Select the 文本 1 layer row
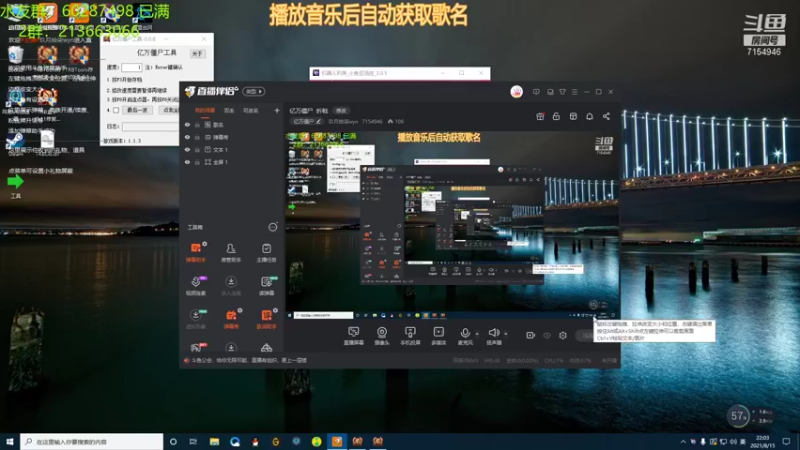Viewport: 800px width, 450px height. pos(232,149)
